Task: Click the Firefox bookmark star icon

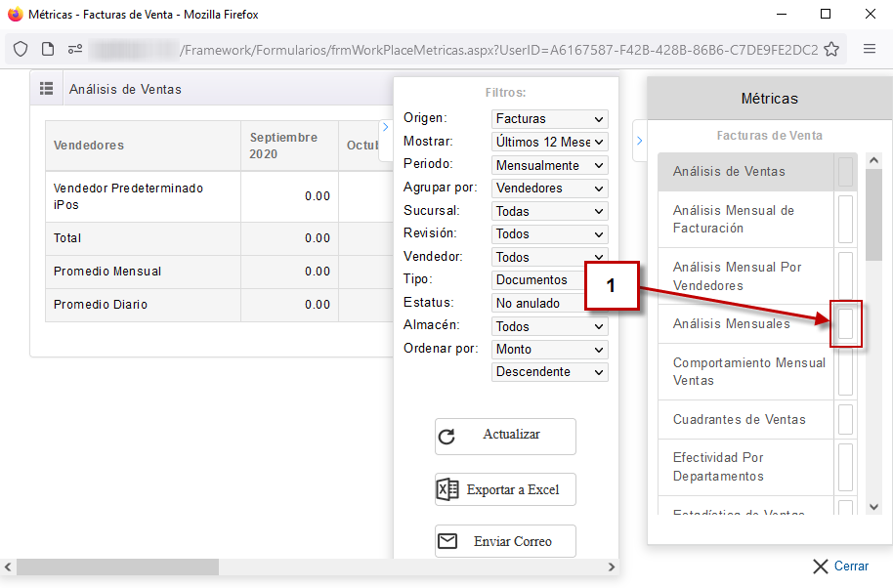Action: 831,50
